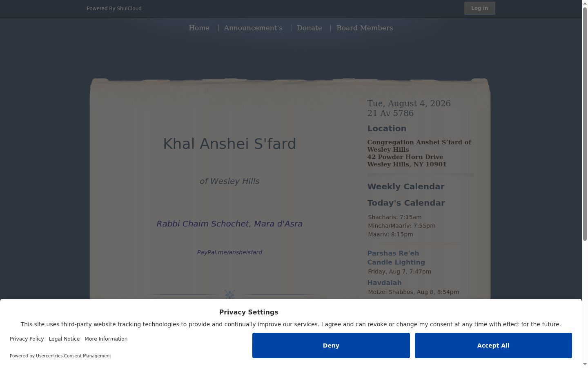Image resolution: width=588 pixels, height=368 pixels.
Task: Click the Havdalah link
Action: (384, 283)
